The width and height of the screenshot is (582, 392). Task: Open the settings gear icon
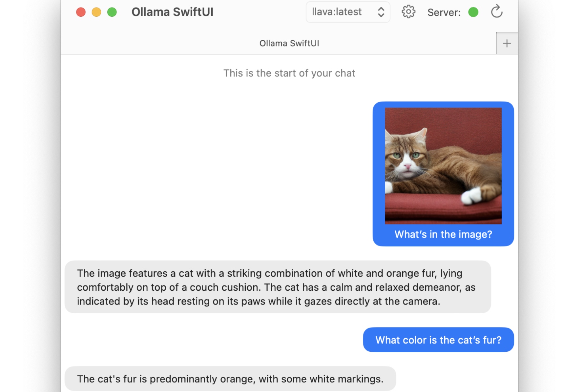click(x=408, y=12)
